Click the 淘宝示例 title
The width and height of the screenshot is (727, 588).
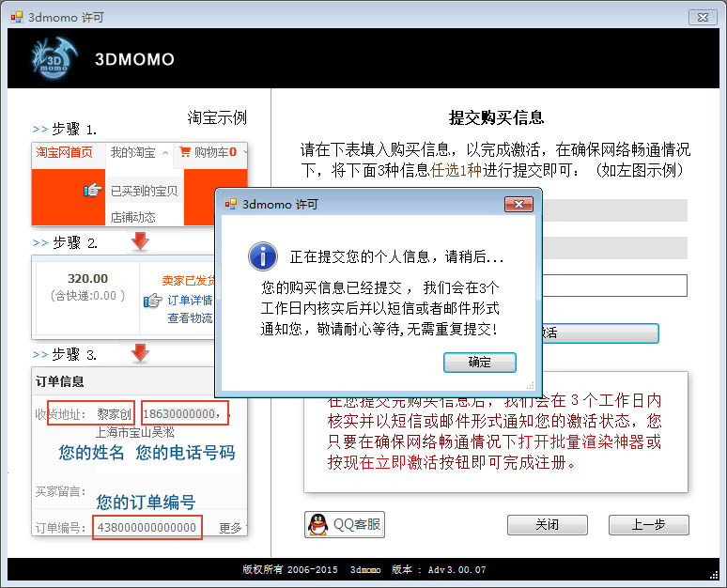[x=217, y=117]
